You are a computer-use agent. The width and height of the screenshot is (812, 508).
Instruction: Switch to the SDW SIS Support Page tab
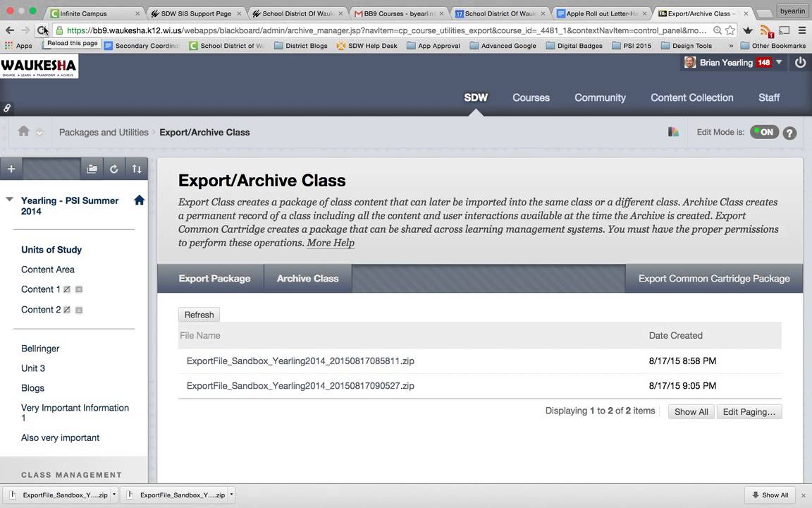coord(196,13)
